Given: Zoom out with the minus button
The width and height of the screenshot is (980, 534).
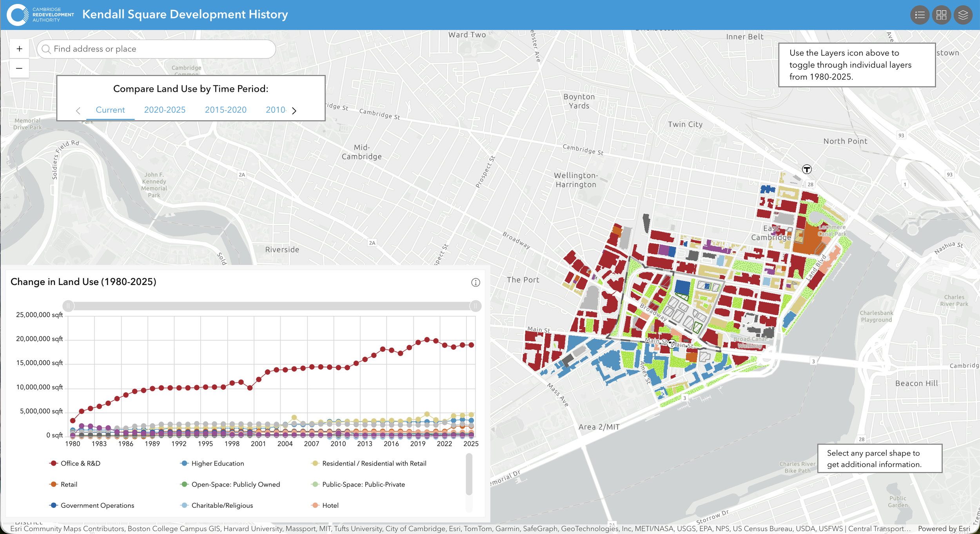Looking at the screenshot, I should tap(19, 68).
